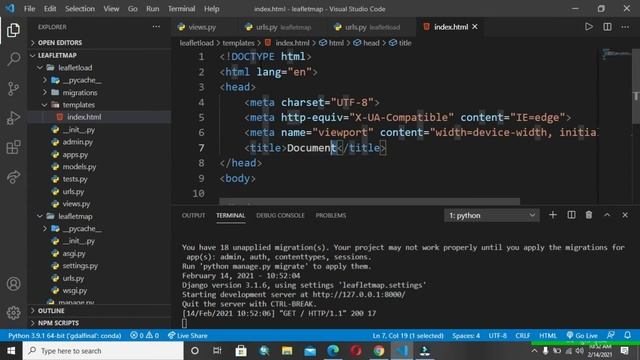Open the Live Share activity bar icon
This screenshot has width=640, height=360.
click(x=13, y=177)
